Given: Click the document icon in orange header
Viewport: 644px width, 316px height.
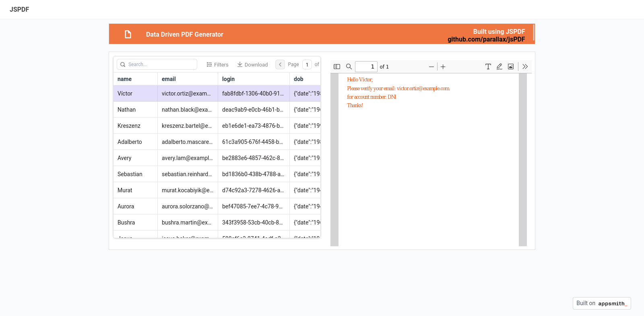Looking at the screenshot, I should [x=128, y=34].
